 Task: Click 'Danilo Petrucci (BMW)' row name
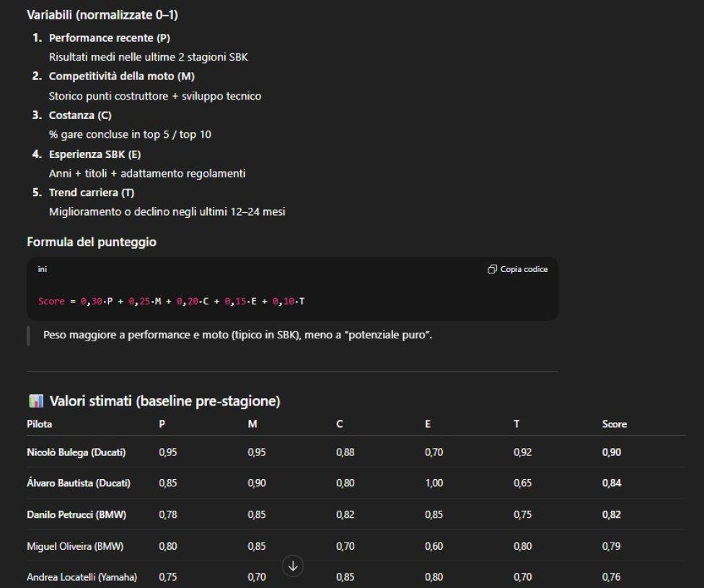(76, 515)
